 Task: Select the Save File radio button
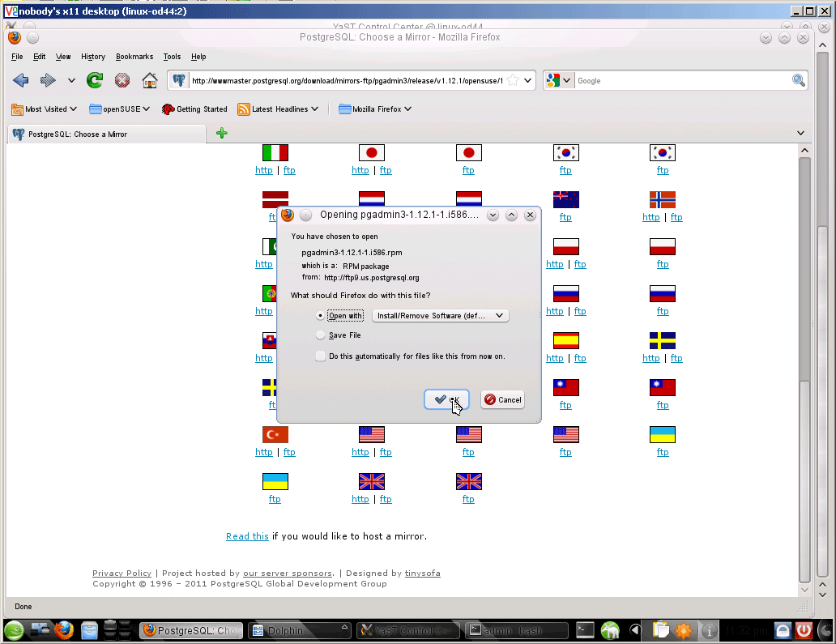point(320,335)
